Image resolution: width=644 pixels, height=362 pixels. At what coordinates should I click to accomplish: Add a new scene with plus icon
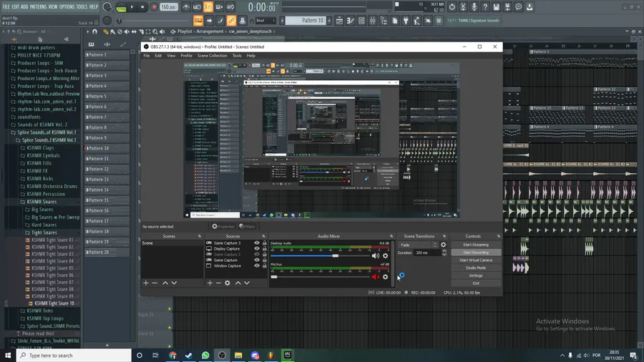(x=146, y=283)
